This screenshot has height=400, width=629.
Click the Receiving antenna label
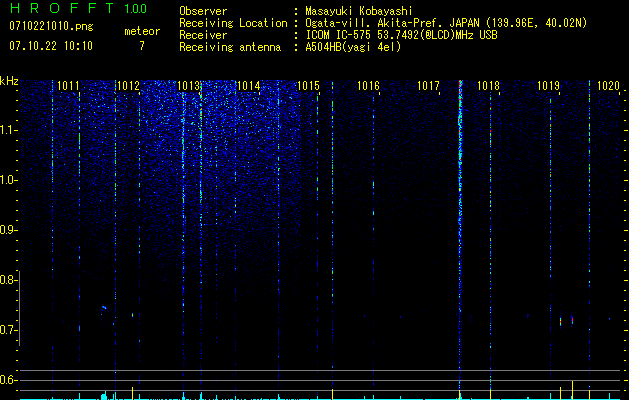coord(230,47)
